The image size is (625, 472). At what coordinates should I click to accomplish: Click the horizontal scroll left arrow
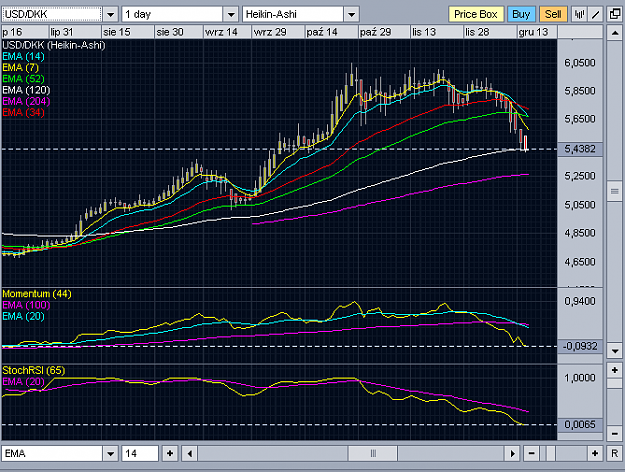coord(190,453)
